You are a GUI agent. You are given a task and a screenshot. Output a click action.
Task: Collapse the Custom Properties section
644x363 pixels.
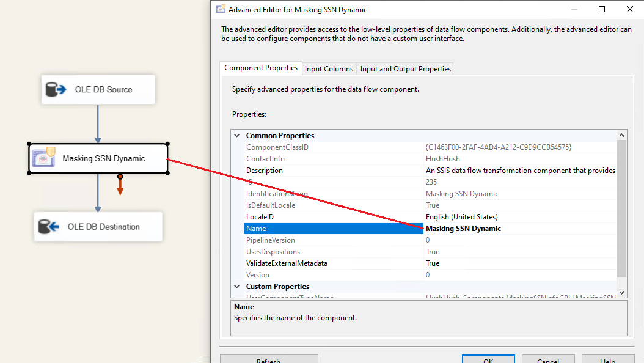coord(236,287)
